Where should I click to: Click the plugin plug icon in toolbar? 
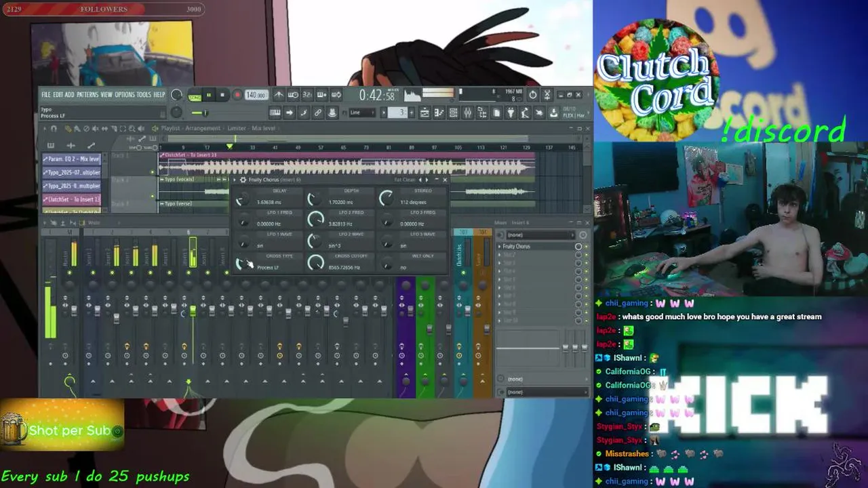tap(511, 113)
